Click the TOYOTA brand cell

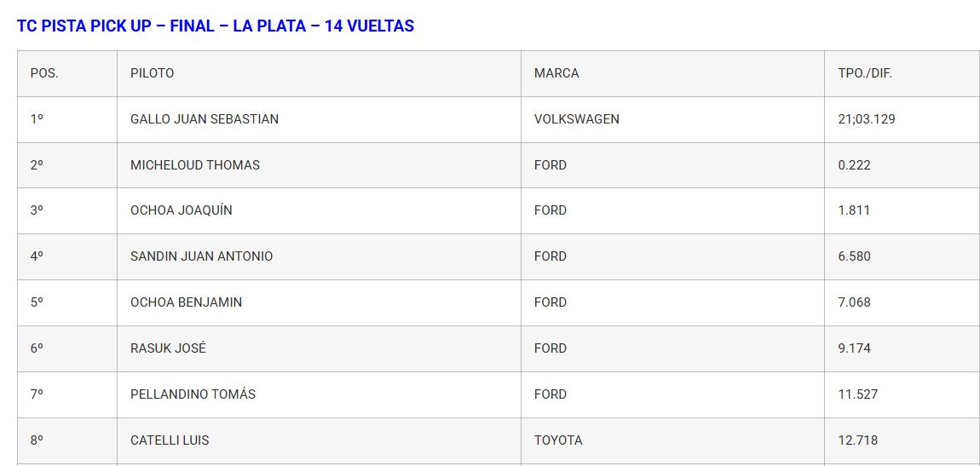[558, 440]
